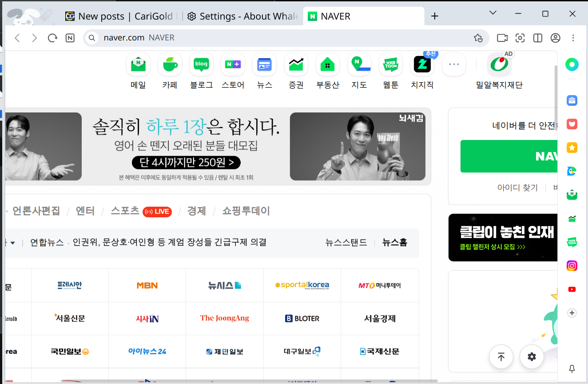The height and width of the screenshot is (384, 588).
Task: Open the 아이뉴스24 press logo
Action: tap(147, 351)
